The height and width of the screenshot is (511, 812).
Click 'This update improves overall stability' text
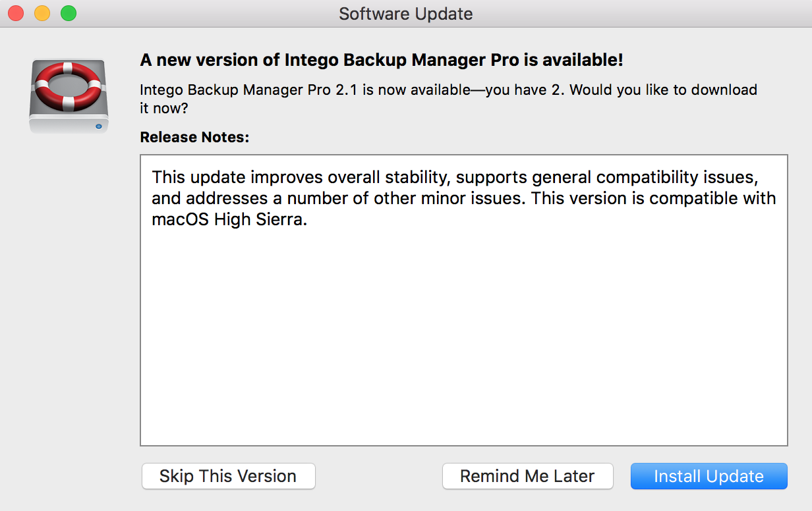[301, 177]
